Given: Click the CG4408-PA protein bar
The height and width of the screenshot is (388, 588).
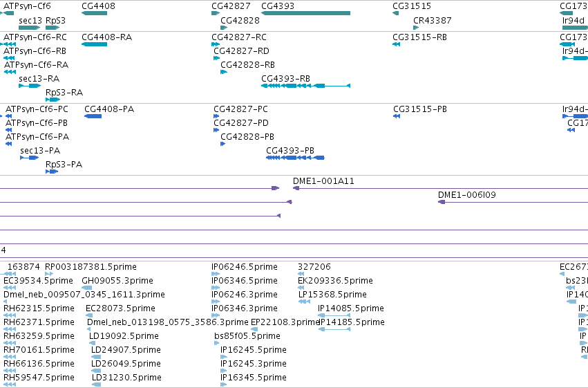Looking at the screenshot, I should point(93,116).
